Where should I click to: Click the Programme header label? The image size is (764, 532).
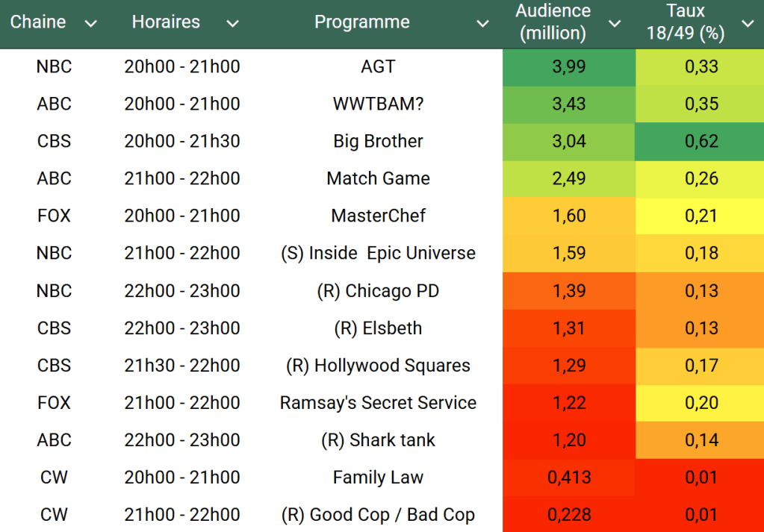point(362,22)
